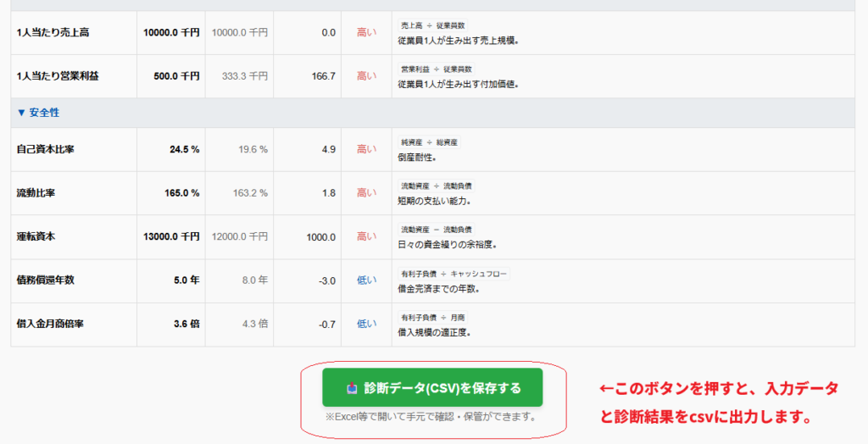The width and height of the screenshot is (868, 444).
Task: Click the bold value 500.0 千円
Action: [x=176, y=76]
